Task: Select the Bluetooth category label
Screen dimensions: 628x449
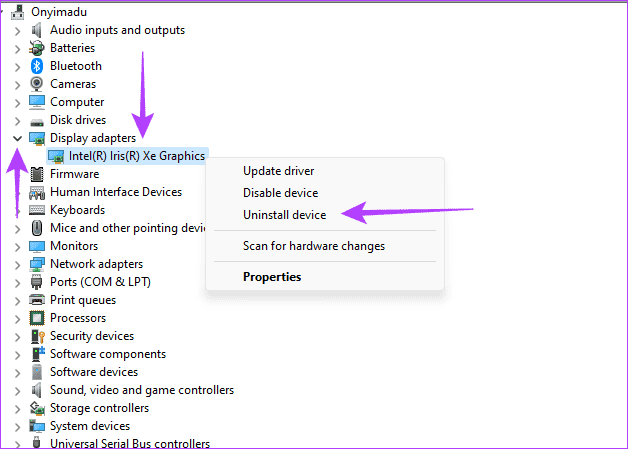Action: [x=76, y=66]
